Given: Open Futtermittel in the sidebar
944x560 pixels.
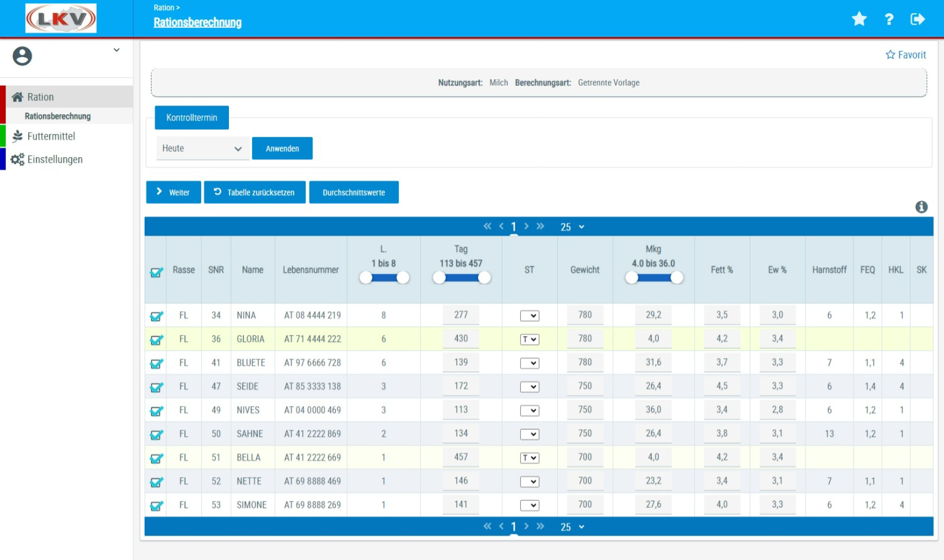Looking at the screenshot, I should click(51, 136).
